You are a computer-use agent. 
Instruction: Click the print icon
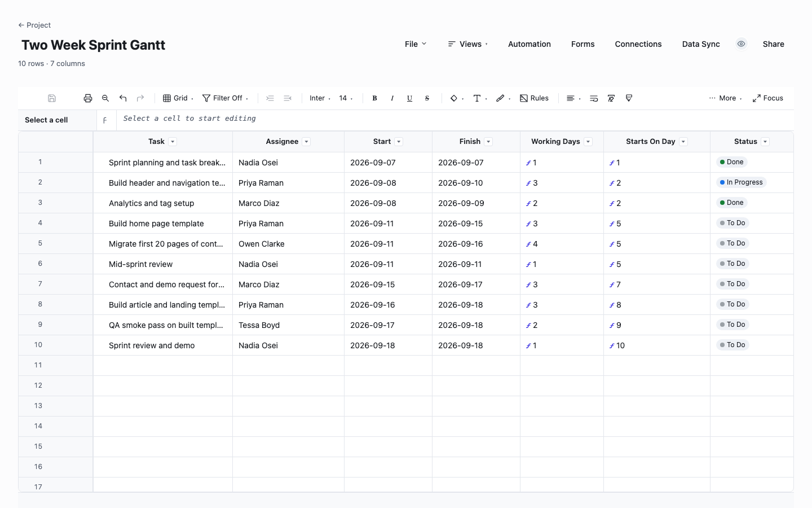[88, 98]
